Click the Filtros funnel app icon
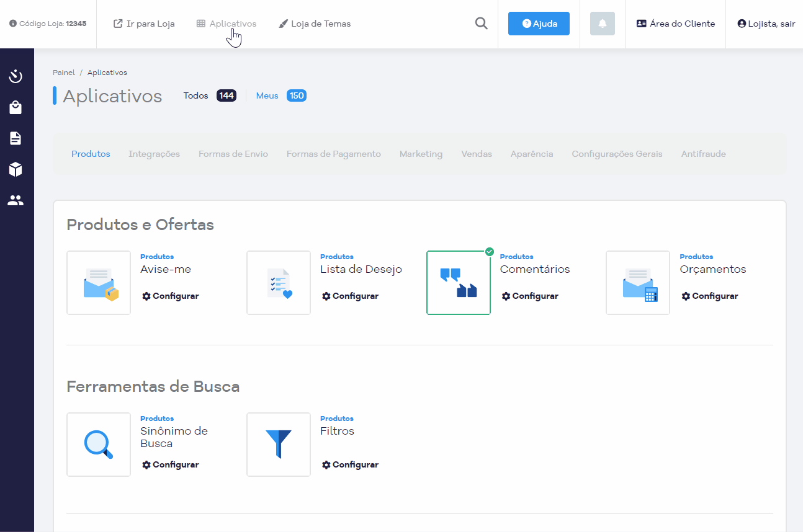The image size is (803, 532). tap(279, 445)
